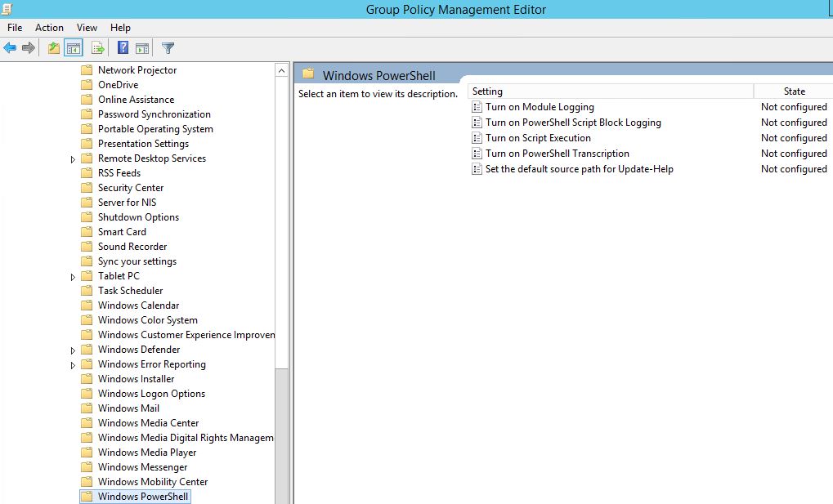Select Set the default source path for Update-Help
This screenshot has width=833, height=504.
579,169
